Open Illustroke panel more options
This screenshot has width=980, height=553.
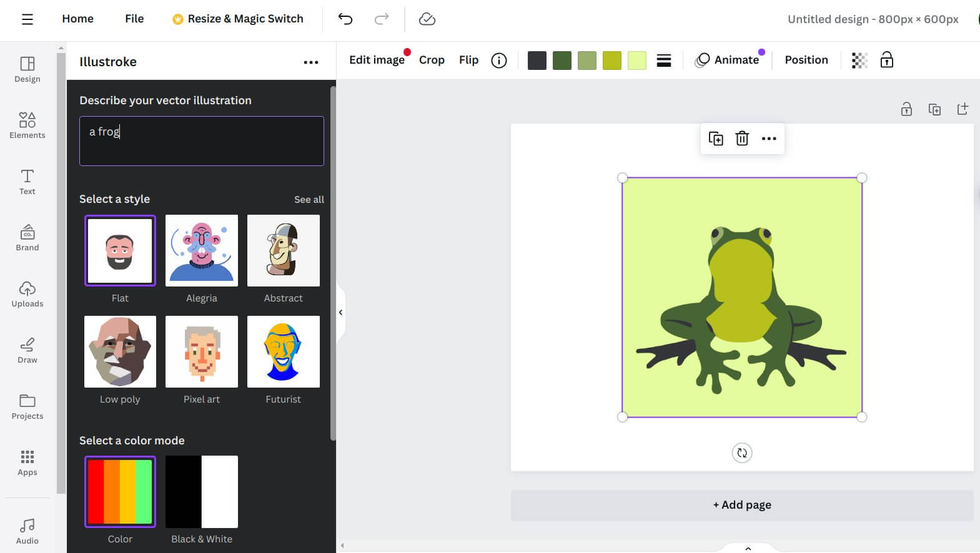click(x=311, y=62)
